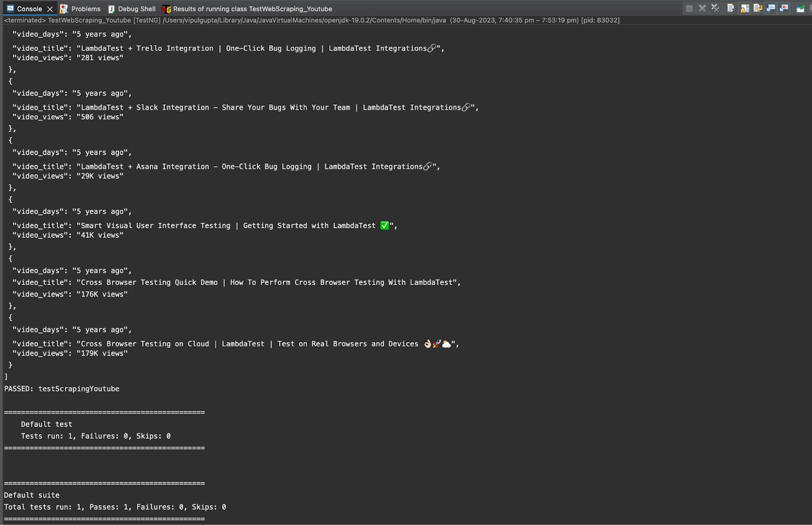Click the Cross Browser Testing on Cloud title
812x525 pixels.
coord(235,344)
